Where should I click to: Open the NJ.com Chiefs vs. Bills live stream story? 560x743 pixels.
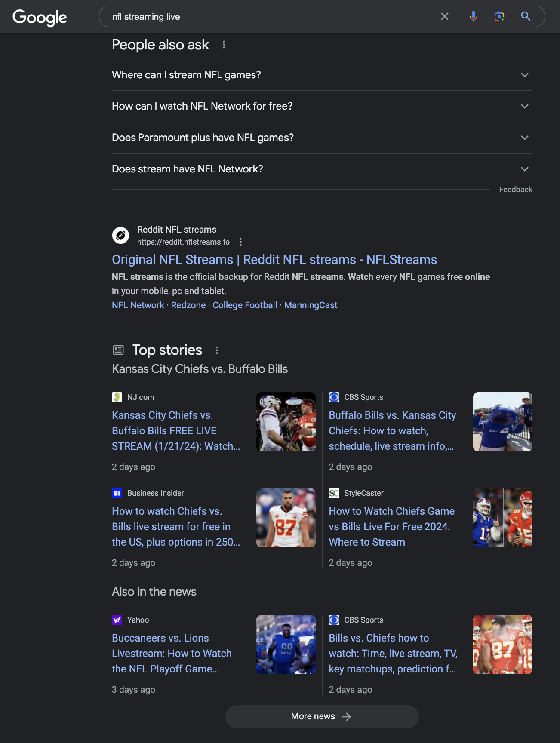176,431
